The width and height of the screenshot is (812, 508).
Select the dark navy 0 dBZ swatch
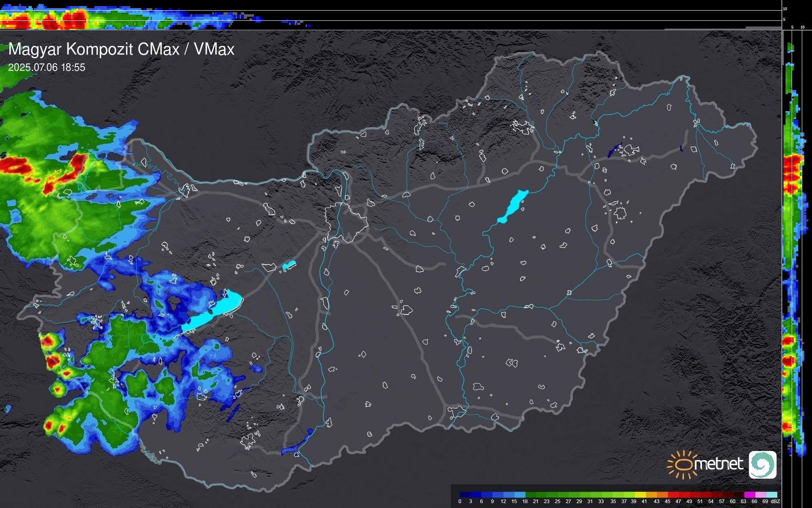click(x=465, y=495)
